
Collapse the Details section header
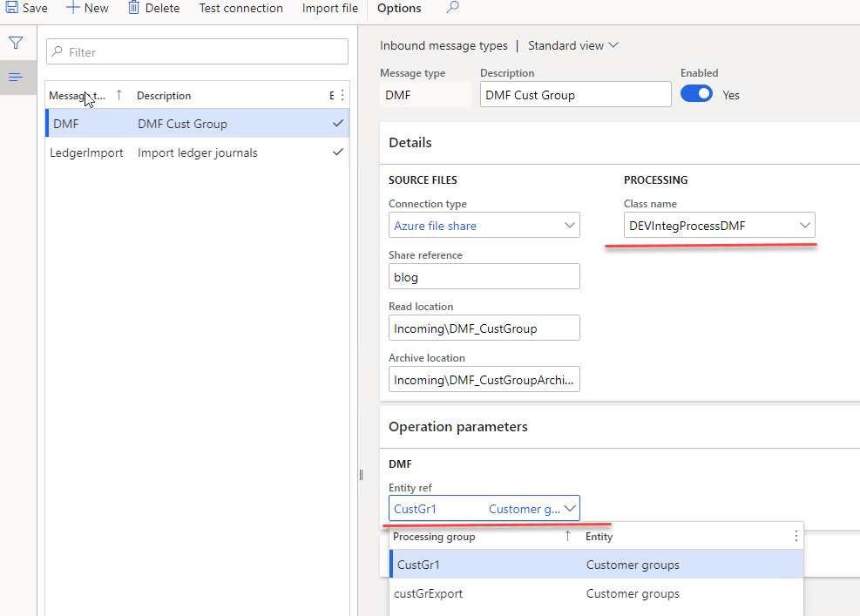click(x=620, y=143)
